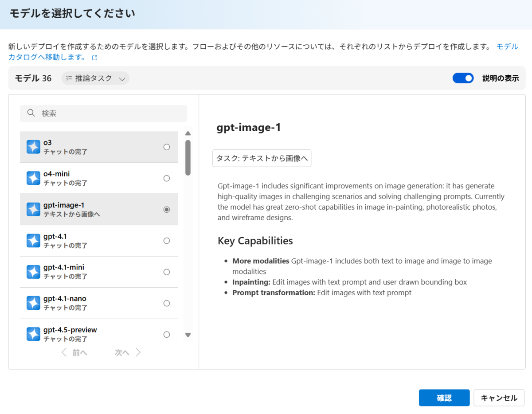Click the 検索 search input field
532x414 pixels.
click(x=103, y=113)
